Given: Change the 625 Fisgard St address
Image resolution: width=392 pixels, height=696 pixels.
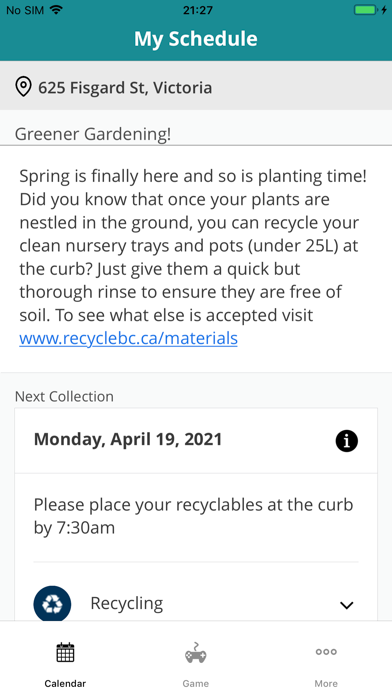Looking at the screenshot, I should click(196, 87).
